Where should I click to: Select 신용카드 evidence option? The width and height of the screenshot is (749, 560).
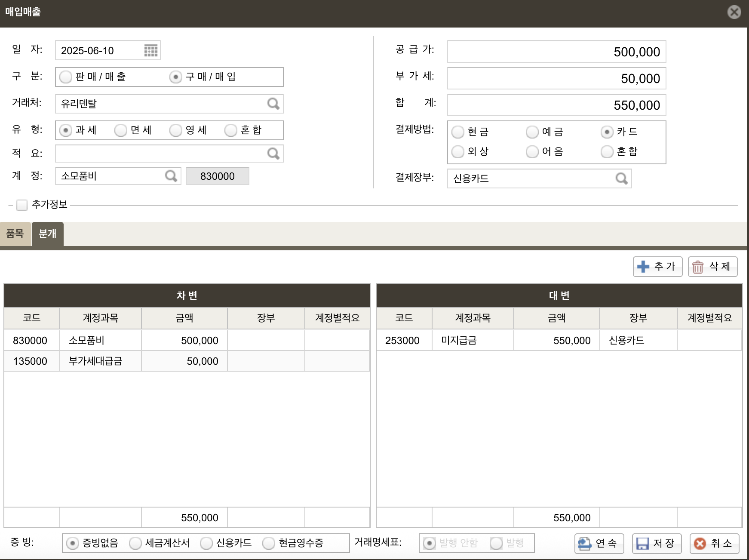[x=206, y=543]
